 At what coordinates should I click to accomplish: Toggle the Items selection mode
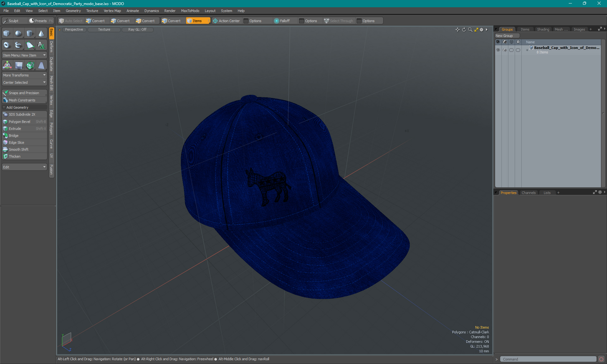tap(198, 21)
